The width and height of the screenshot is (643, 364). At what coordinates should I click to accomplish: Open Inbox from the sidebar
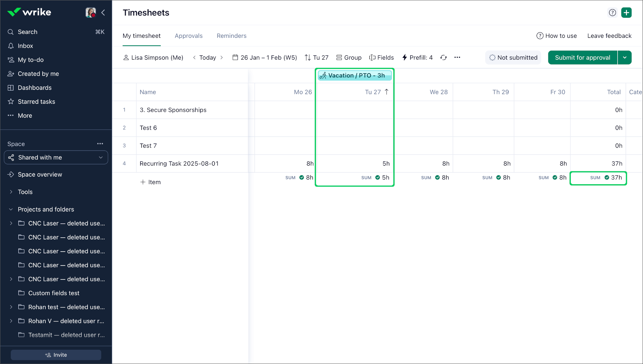pyautogui.click(x=25, y=46)
